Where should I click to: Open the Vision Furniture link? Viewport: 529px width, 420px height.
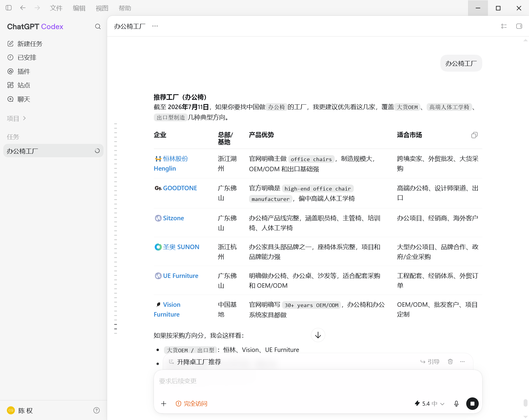pos(168,309)
